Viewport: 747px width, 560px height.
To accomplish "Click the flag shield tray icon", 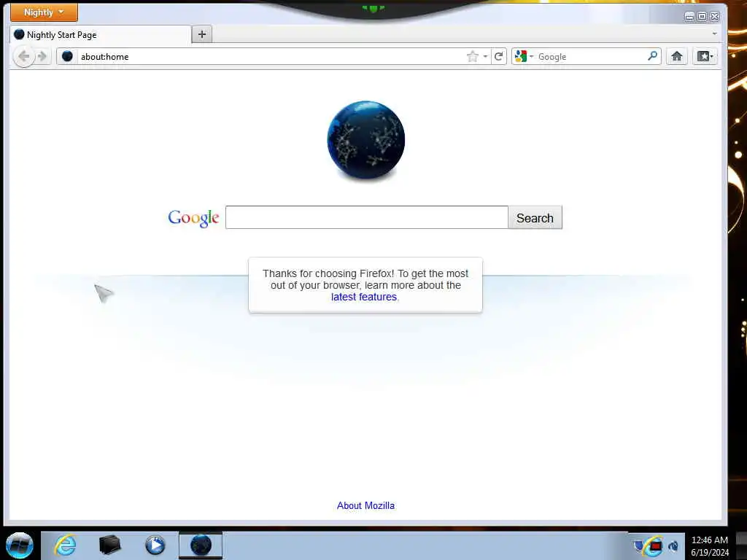I will coord(639,545).
